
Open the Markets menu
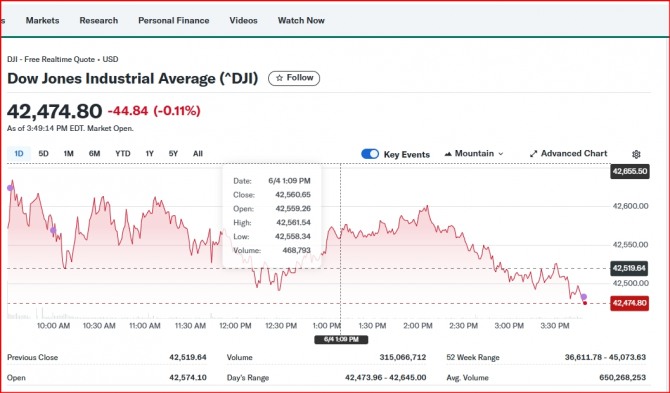(42, 21)
